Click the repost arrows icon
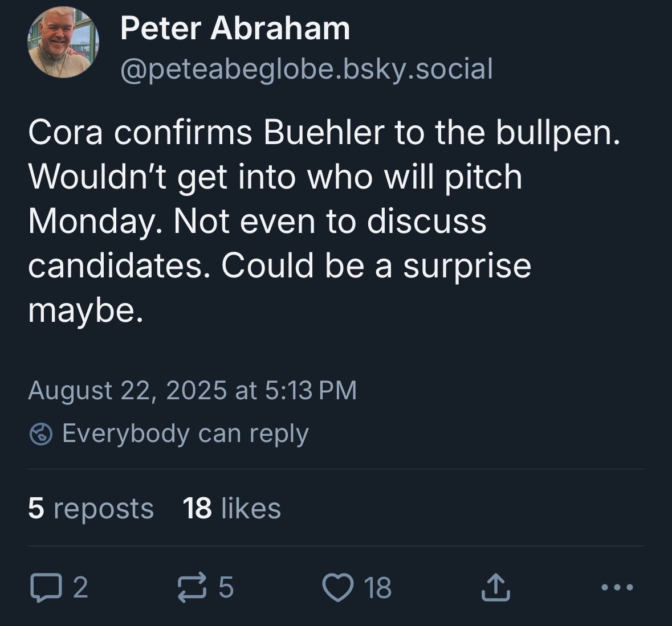The height and width of the screenshot is (626, 672). click(192, 588)
